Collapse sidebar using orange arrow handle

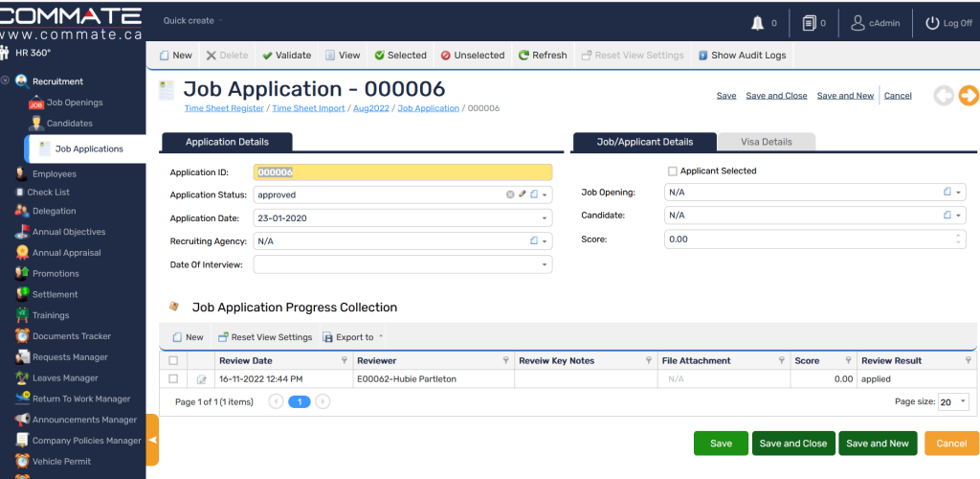pyautogui.click(x=152, y=440)
